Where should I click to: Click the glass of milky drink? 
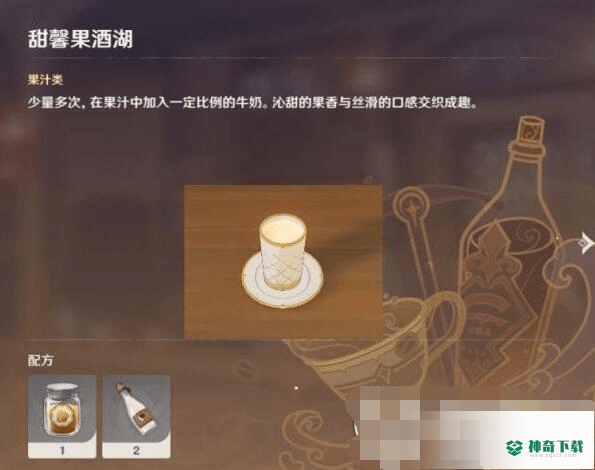[283, 250]
